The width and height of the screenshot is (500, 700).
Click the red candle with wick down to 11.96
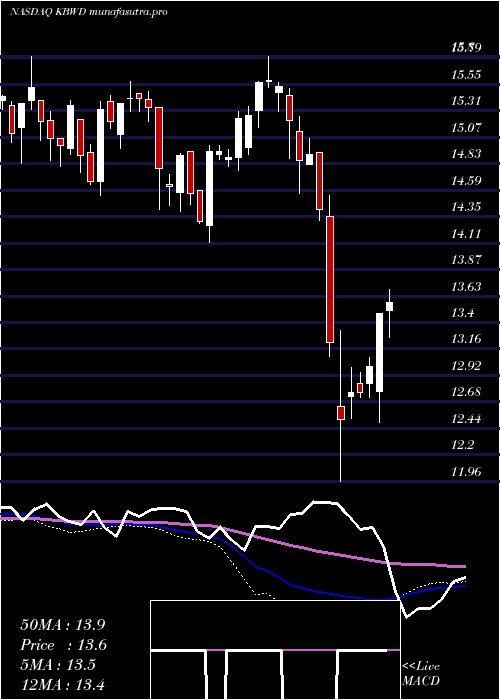(x=341, y=413)
